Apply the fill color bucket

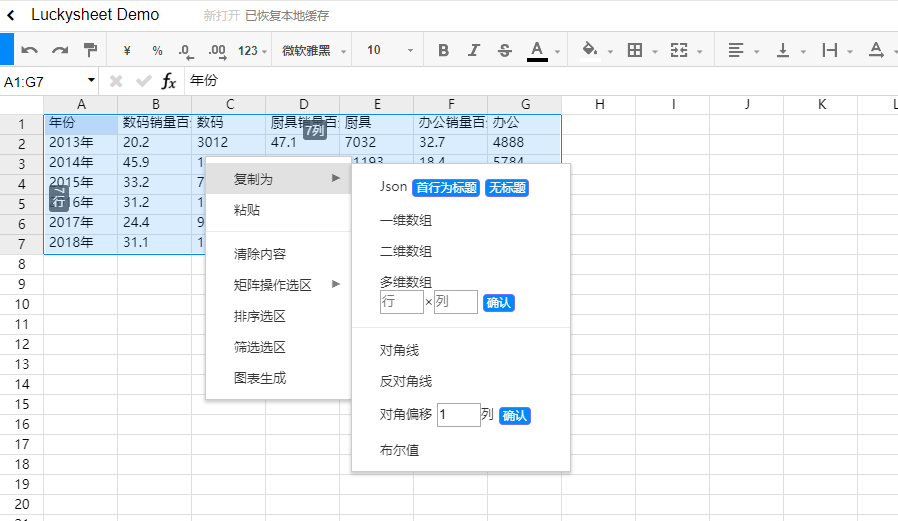[590, 50]
